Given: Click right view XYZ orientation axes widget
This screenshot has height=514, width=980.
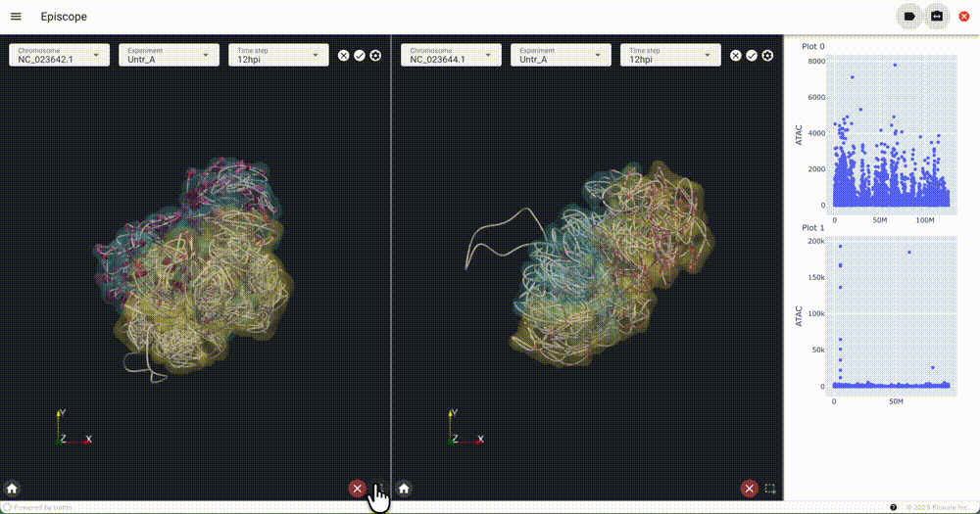Looking at the screenshot, I should [465, 427].
